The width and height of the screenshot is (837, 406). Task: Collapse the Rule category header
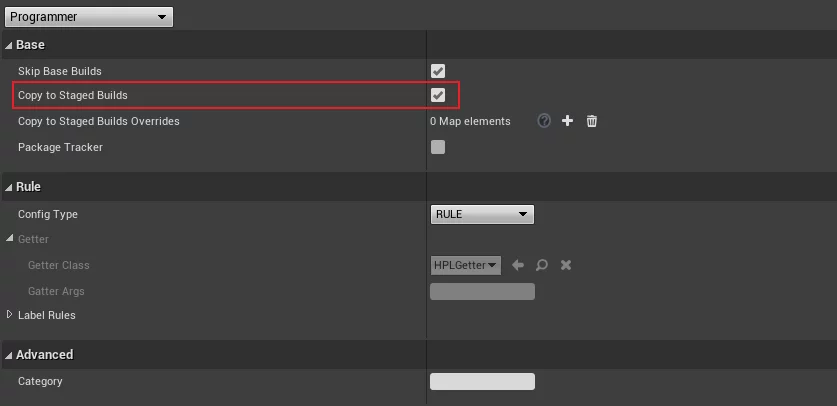(9, 187)
